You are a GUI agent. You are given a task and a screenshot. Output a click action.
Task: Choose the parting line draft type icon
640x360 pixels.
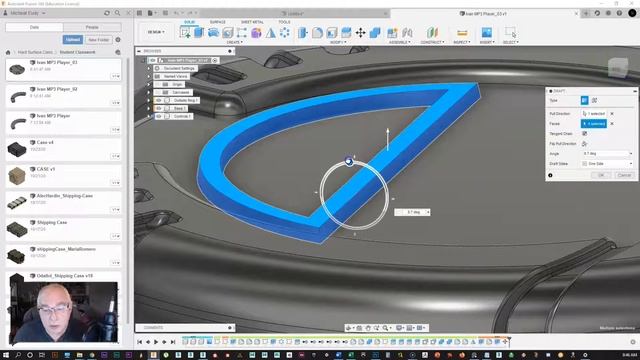(594, 100)
